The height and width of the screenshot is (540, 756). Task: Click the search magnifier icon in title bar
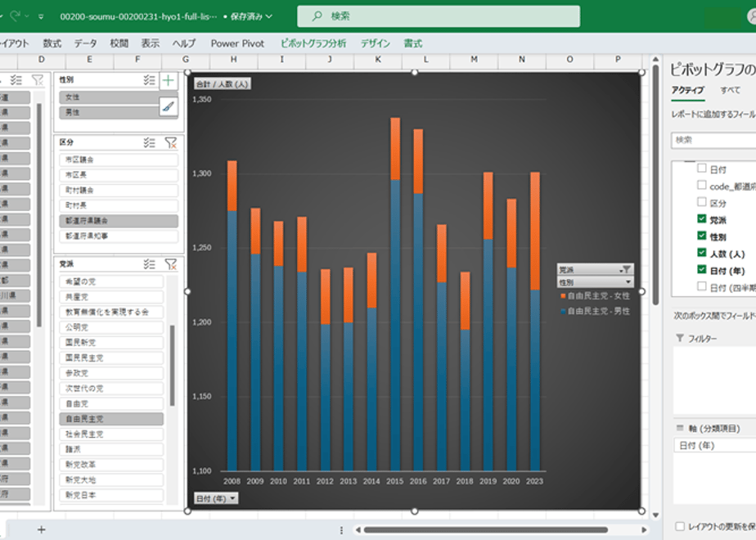click(x=317, y=16)
